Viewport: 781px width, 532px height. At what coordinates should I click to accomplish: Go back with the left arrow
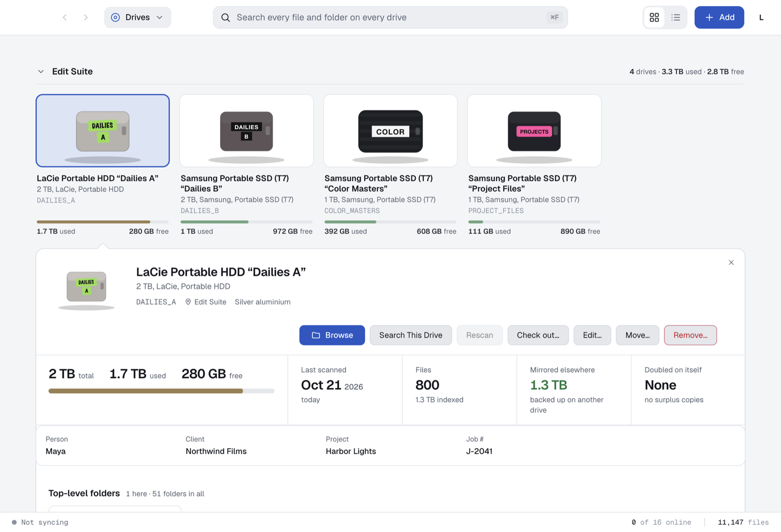64,18
